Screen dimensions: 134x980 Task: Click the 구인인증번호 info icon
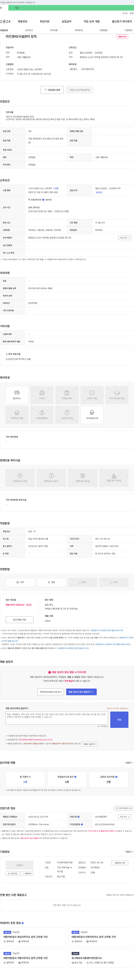(x=82, y=824)
